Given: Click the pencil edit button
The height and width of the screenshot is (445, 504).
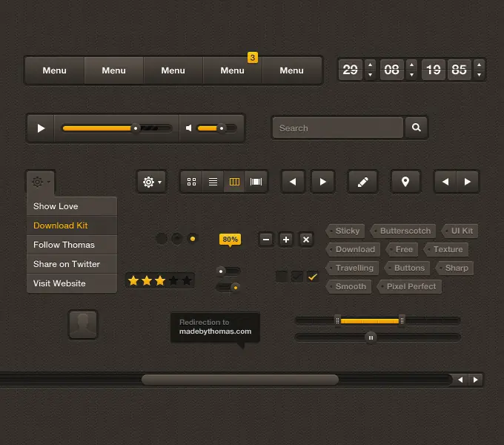Looking at the screenshot, I should click(363, 182).
